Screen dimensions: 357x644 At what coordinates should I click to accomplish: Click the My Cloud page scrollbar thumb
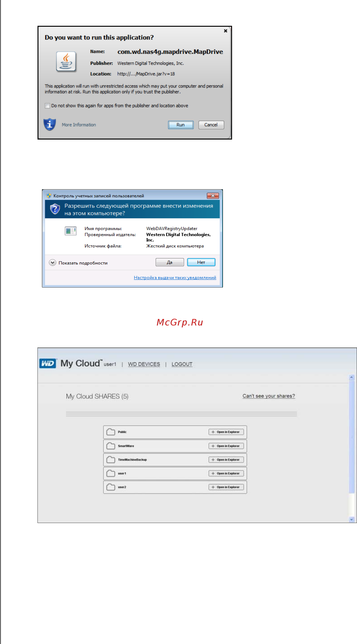pos(352,437)
